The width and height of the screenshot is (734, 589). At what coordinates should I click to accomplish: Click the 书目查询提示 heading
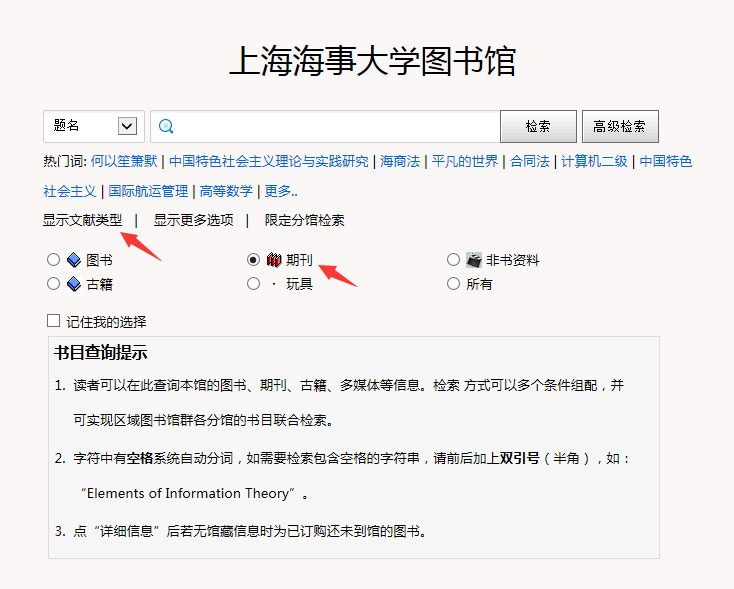click(x=101, y=353)
